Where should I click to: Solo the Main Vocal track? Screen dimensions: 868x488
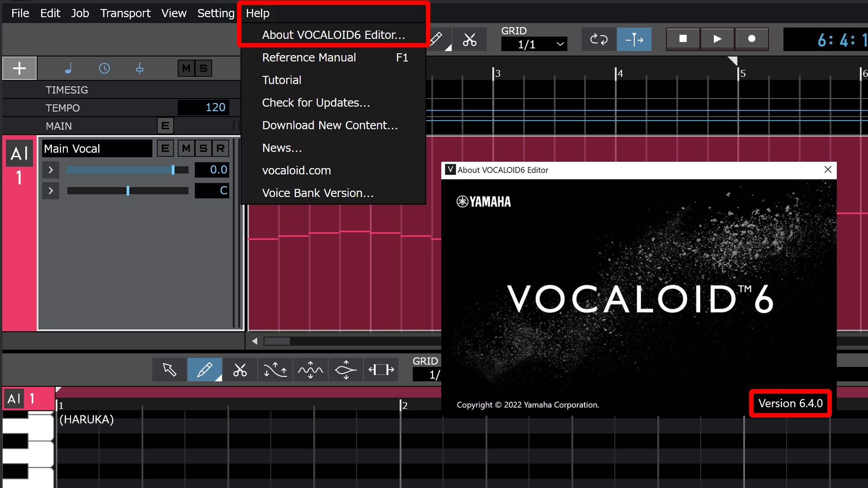(x=203, y=148)
